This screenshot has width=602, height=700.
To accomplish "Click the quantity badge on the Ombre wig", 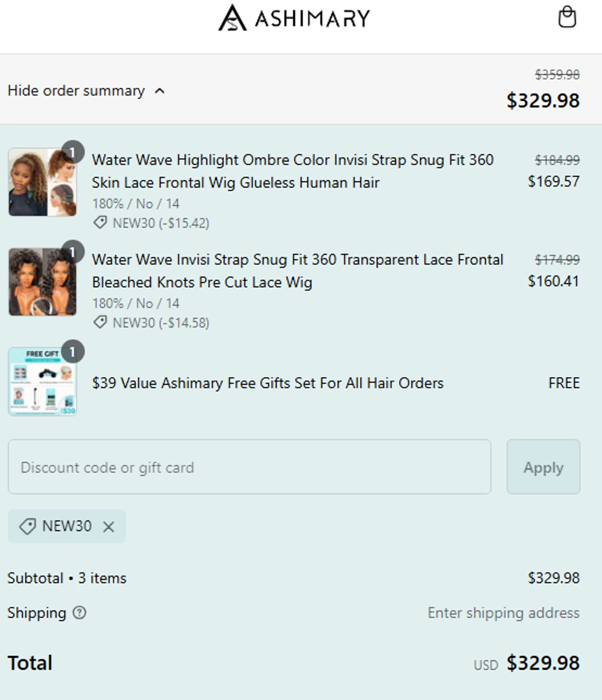I will coord(72,152).
